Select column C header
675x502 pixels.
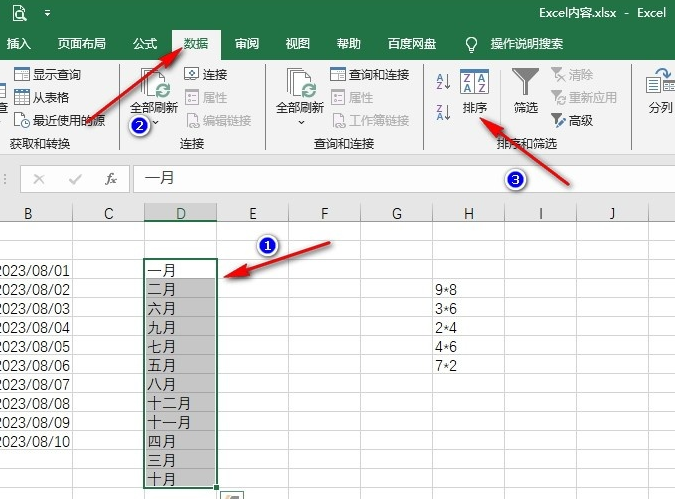click(108, 213)
